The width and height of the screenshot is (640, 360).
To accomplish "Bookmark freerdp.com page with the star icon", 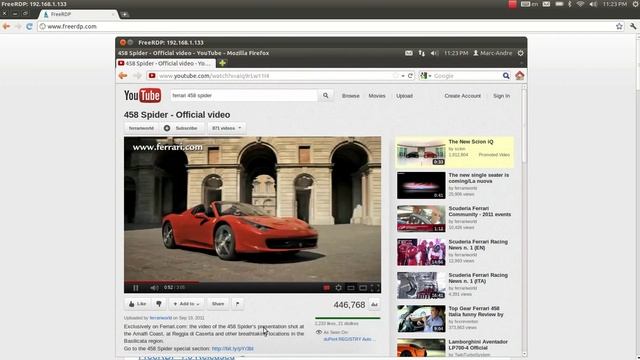I will [x=619, y=26].
